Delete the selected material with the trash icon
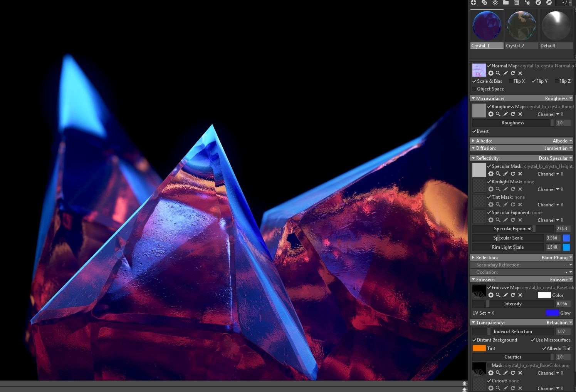The width and height of the screenshot is (576, 392). coord(517,3)
